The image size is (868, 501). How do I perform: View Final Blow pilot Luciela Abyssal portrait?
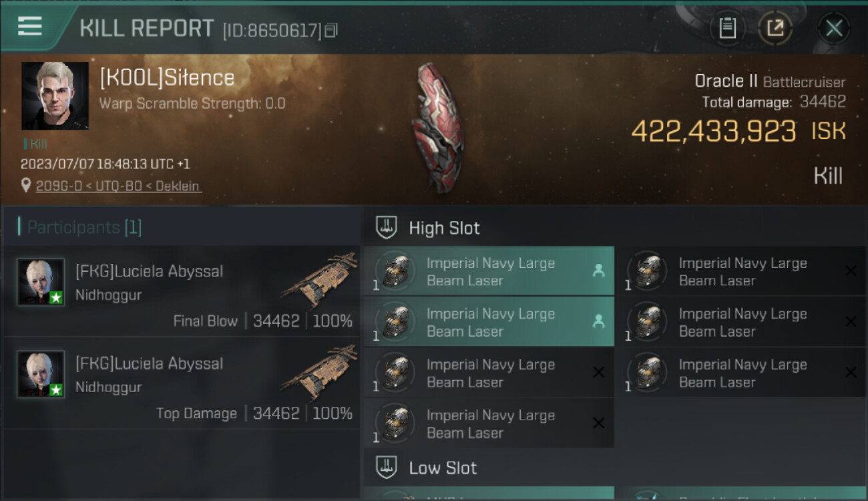coord(41,283)
